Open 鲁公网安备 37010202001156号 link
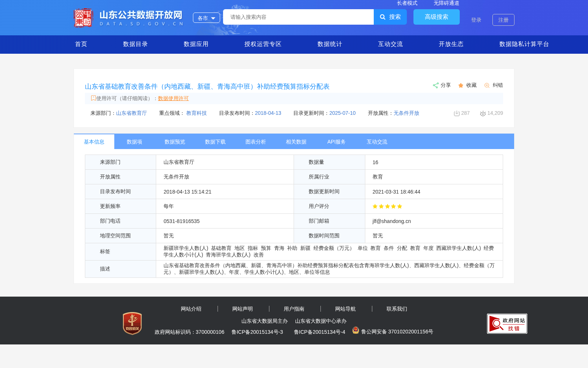Viewport: 588px width, 368px height. pyautogui.click(x=397, y=332)
